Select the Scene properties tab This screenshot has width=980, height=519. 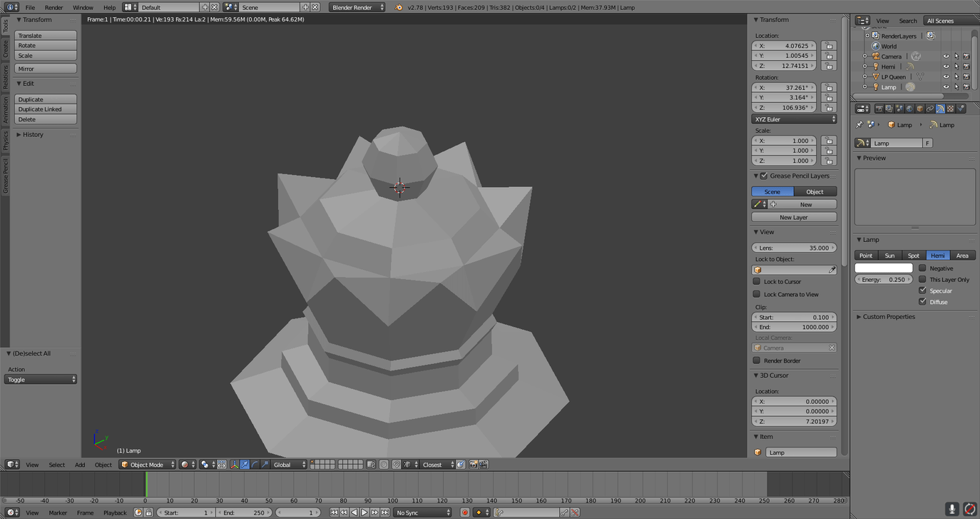tap(899, 108)
